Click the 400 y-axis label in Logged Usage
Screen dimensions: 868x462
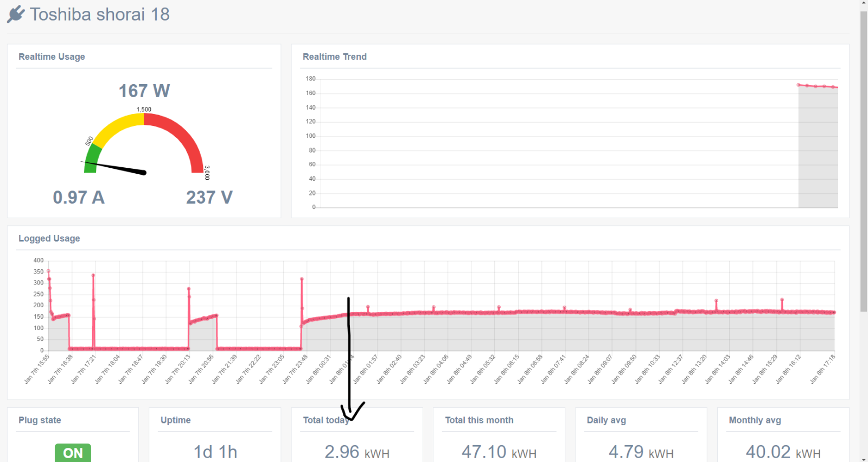[x=39, y=261]
